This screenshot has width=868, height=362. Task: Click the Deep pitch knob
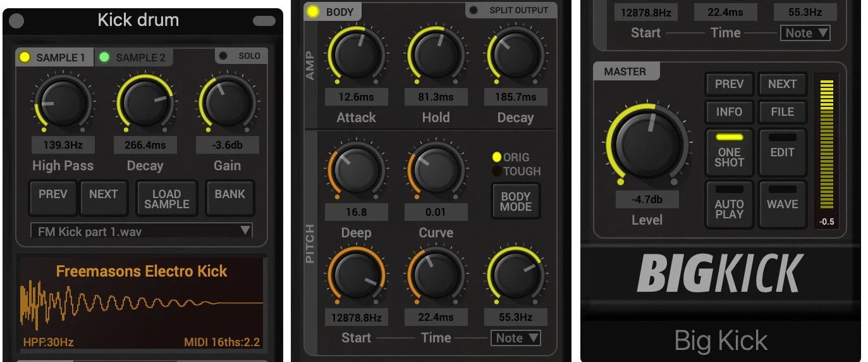[x=355, y=171]
